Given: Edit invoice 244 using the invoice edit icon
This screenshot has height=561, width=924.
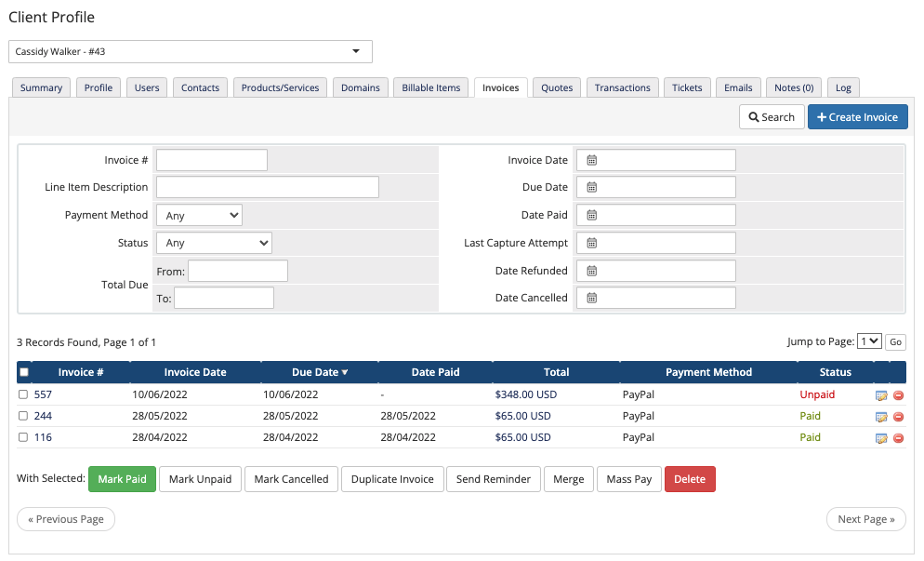Looking at the screenshot, I should (880, 416).
